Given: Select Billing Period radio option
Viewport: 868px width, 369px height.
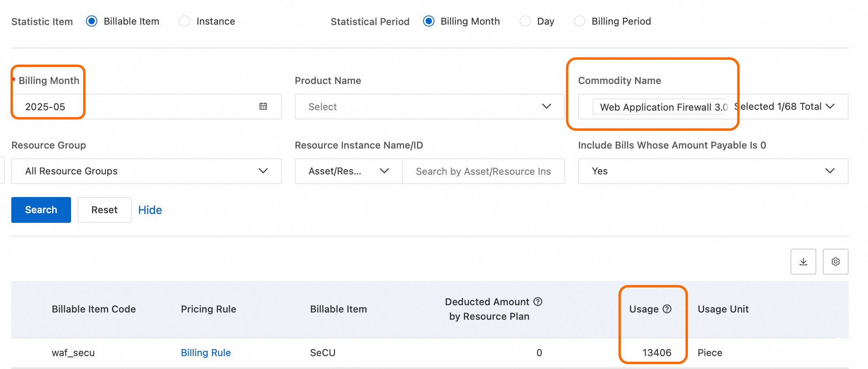Looking at the screenshot, I should 580,21.
